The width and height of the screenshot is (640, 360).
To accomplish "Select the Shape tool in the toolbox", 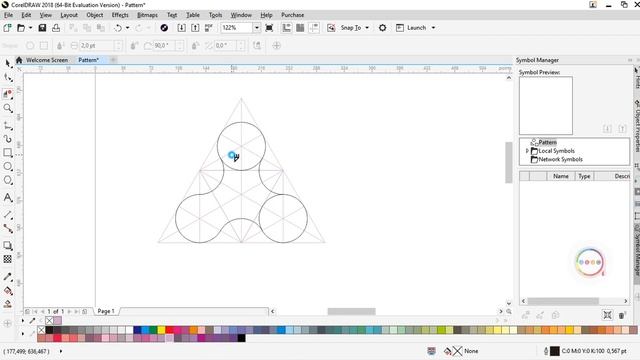I will tap(7, 77).
